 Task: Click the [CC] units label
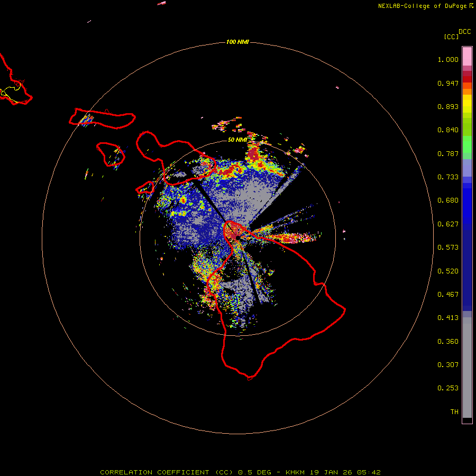pyautogui.click(x=452, y=36)
